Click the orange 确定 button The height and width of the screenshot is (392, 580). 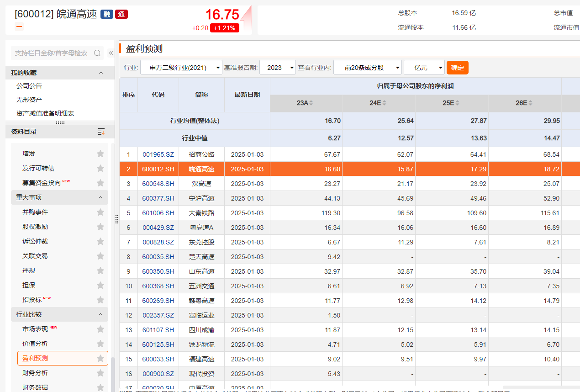(457, 68)
